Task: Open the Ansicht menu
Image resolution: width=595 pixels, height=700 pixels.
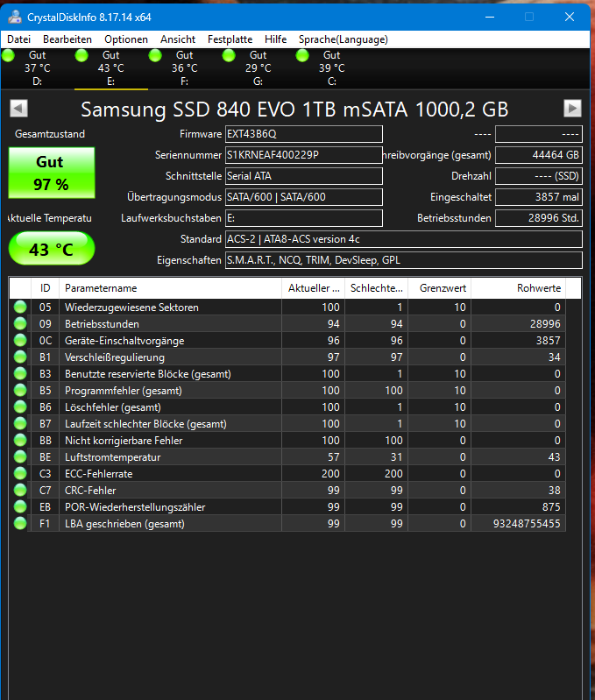Action: click(178, 39)
